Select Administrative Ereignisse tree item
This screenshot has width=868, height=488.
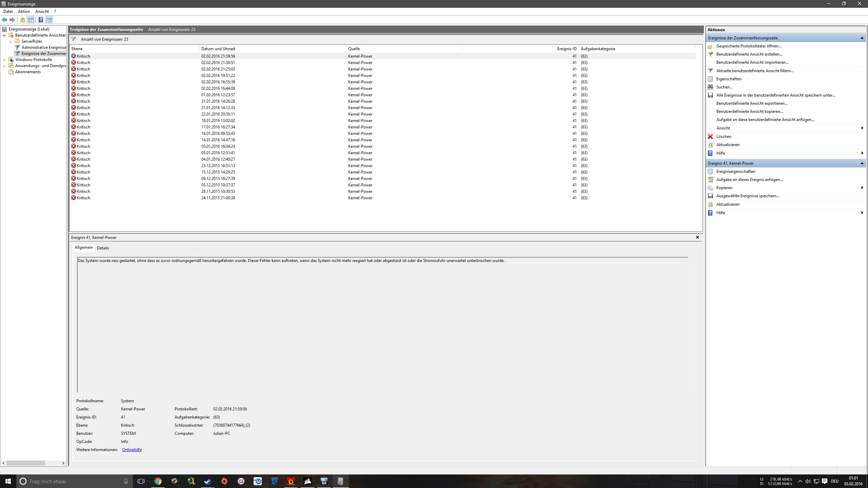[43, 47]
